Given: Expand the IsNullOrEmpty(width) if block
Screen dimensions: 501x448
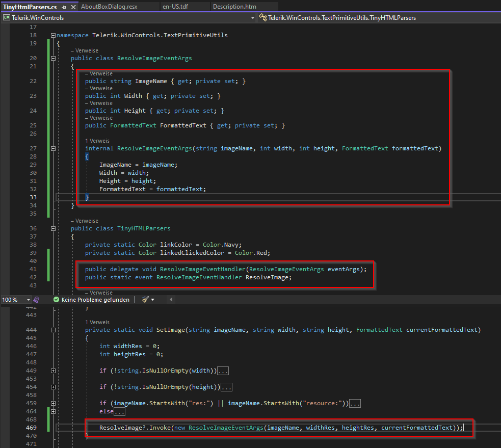Looking at the screenshot, I should [53, 371].
